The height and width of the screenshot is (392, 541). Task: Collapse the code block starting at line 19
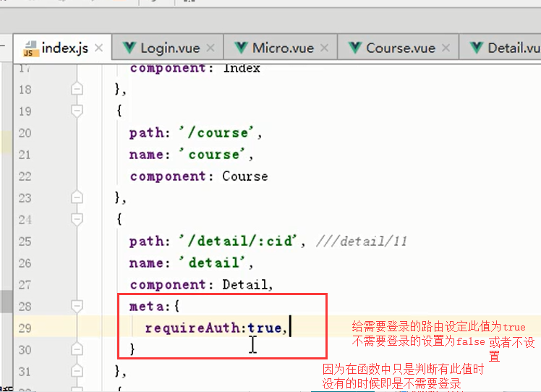click(x=77, y=111)
